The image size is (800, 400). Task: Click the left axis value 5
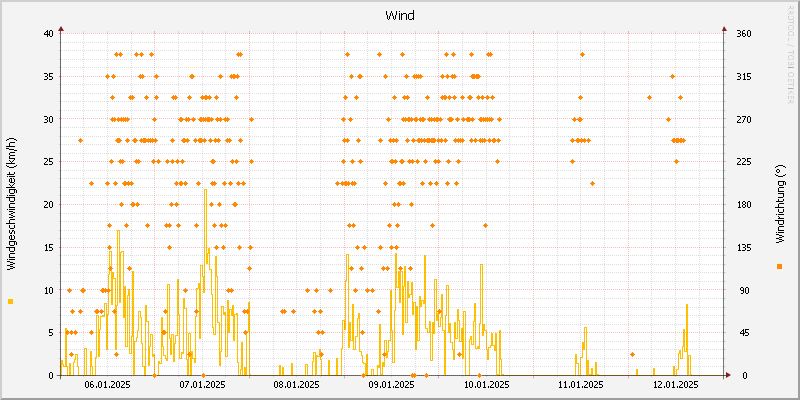click(51, 333)
